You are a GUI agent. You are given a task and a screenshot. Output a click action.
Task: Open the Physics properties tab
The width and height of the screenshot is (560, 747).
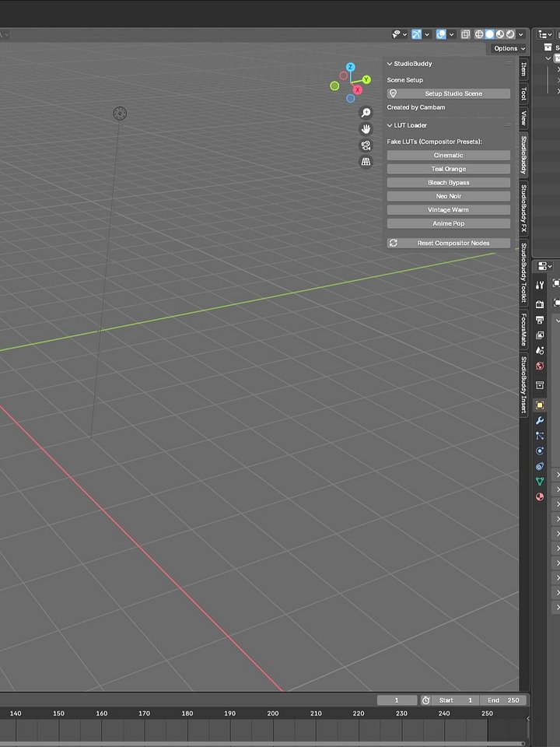(x=540, y=451)
